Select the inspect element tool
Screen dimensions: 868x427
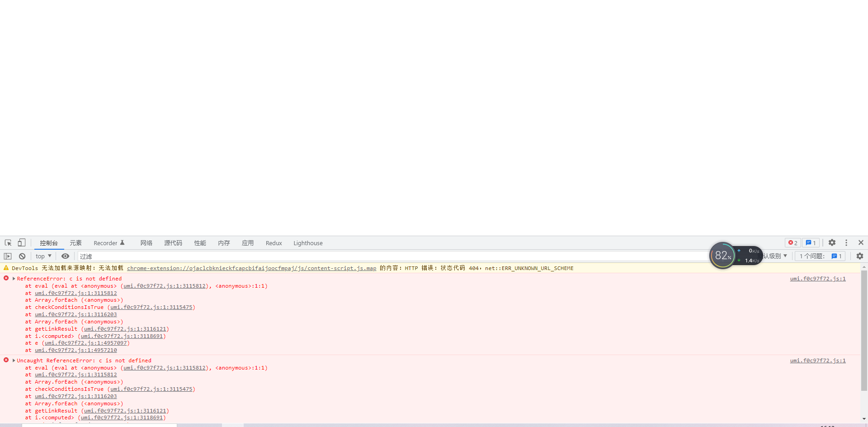pos(8,243)
